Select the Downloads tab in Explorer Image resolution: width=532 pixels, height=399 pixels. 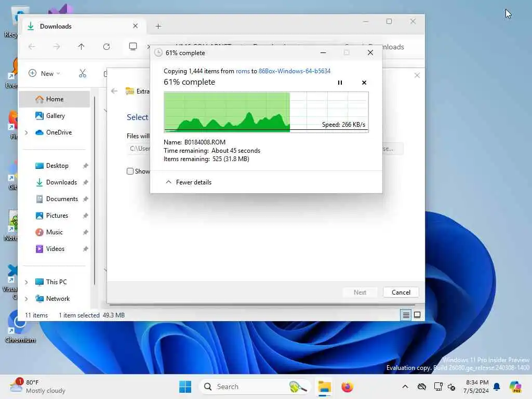click(83, 26)
